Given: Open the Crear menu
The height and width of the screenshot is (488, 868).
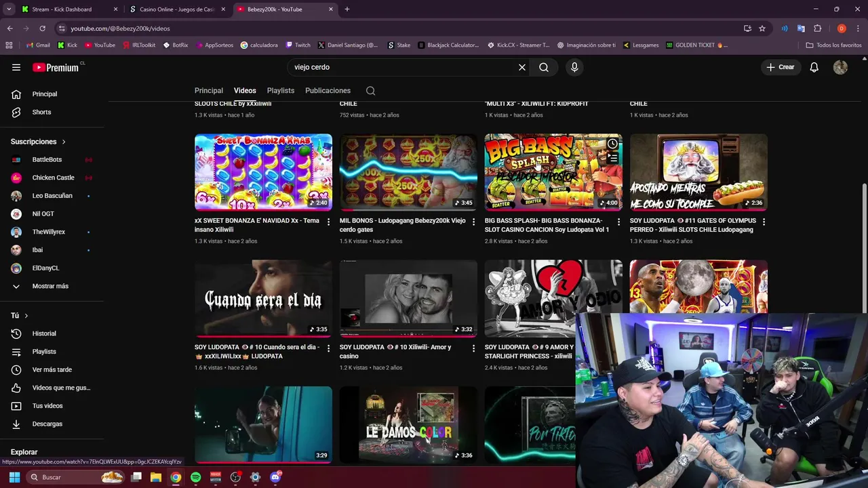Looking at the screenshot, I should [x=780, y=67].
